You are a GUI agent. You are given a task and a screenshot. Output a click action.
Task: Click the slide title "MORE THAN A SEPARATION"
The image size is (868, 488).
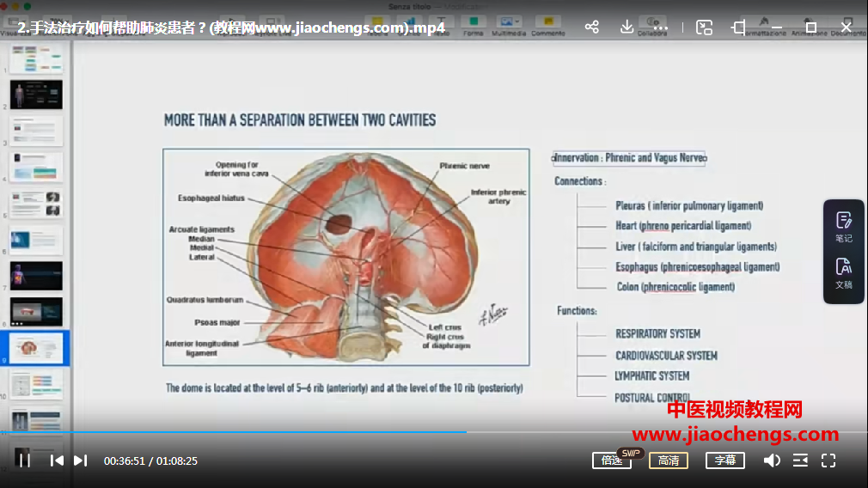pos(299,120)
